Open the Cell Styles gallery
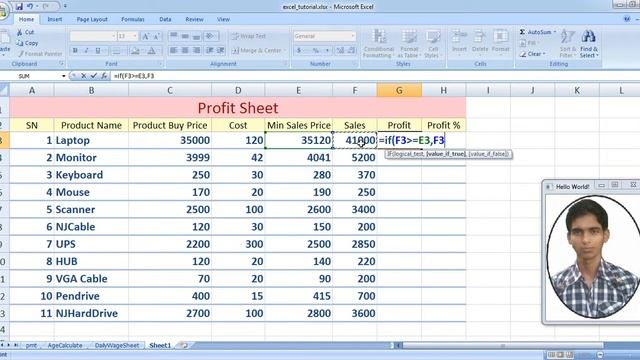The width and height of the screenshot is (640, 360). 432,44
